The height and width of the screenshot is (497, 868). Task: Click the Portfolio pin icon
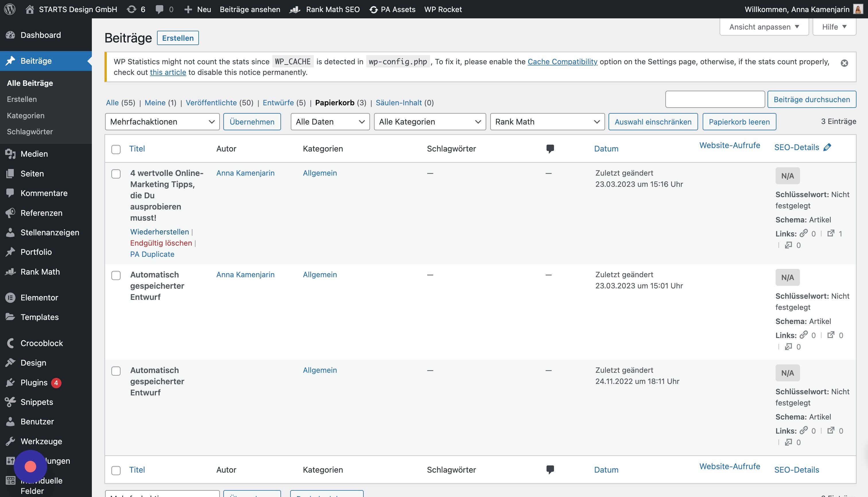point(10,252)
